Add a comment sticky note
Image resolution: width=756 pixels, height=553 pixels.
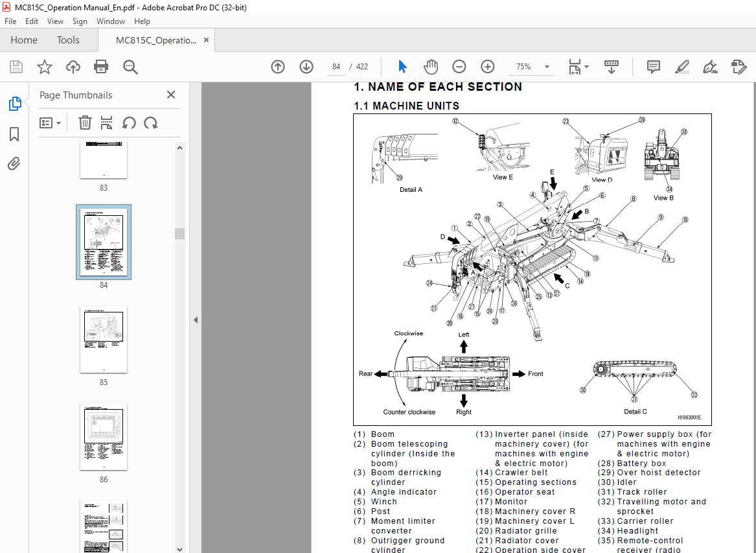[653, 67]
